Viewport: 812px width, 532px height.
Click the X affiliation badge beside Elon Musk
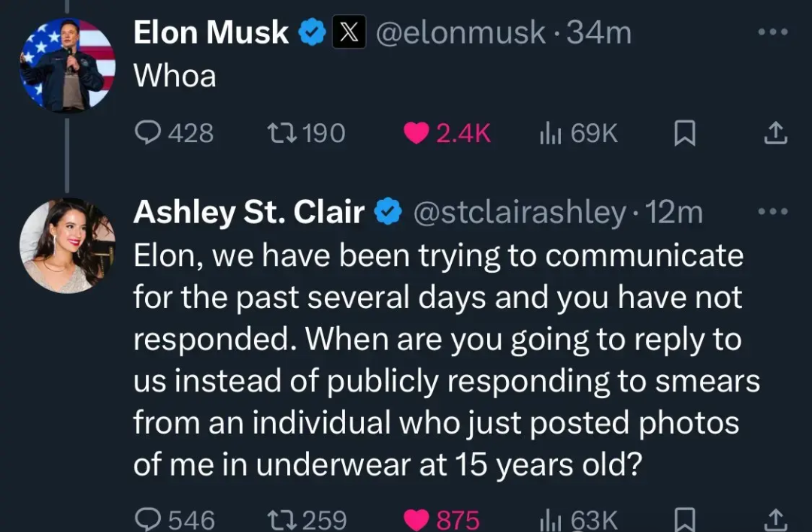click(x=349, y=32)
